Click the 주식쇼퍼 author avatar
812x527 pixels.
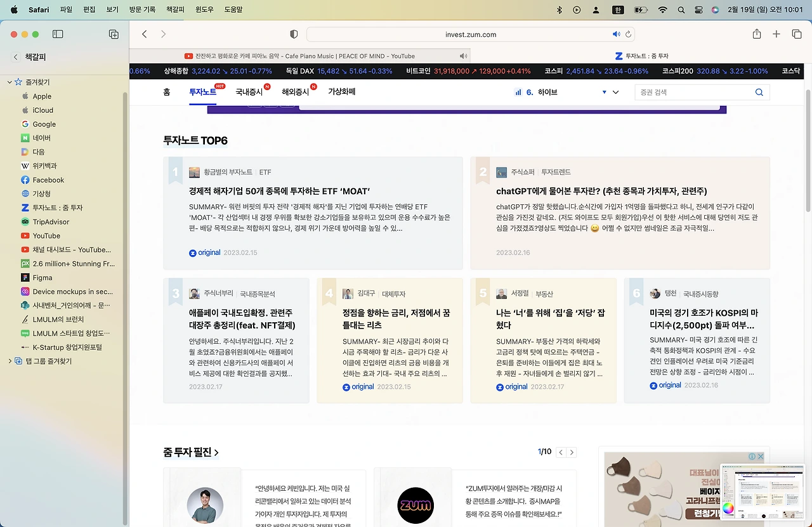tap(502, 172)
